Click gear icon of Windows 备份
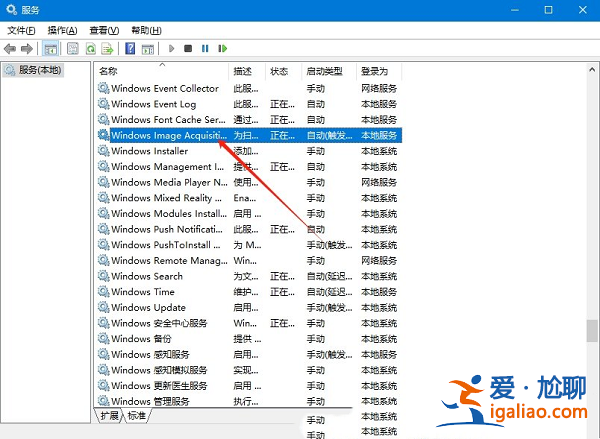 click(x=103, y=339)
